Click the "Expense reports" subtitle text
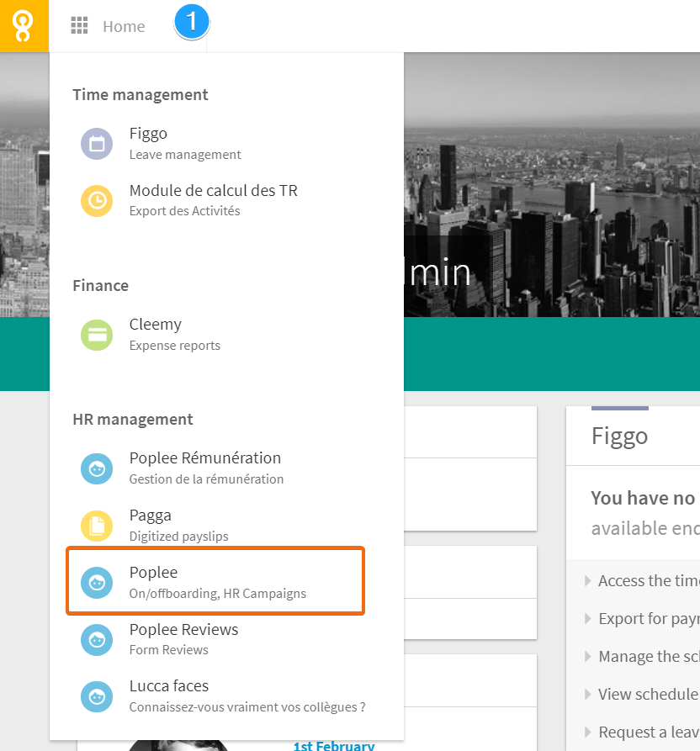Image resolution: width=700 pixels, height=751 pixels. tap(175, 346)
